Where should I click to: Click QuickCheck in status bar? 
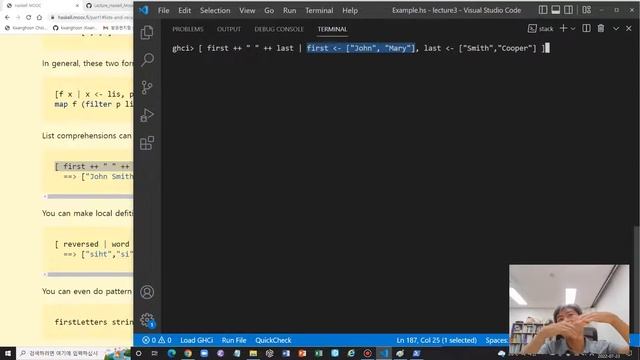pyautogui.click(x=273, y=340)
